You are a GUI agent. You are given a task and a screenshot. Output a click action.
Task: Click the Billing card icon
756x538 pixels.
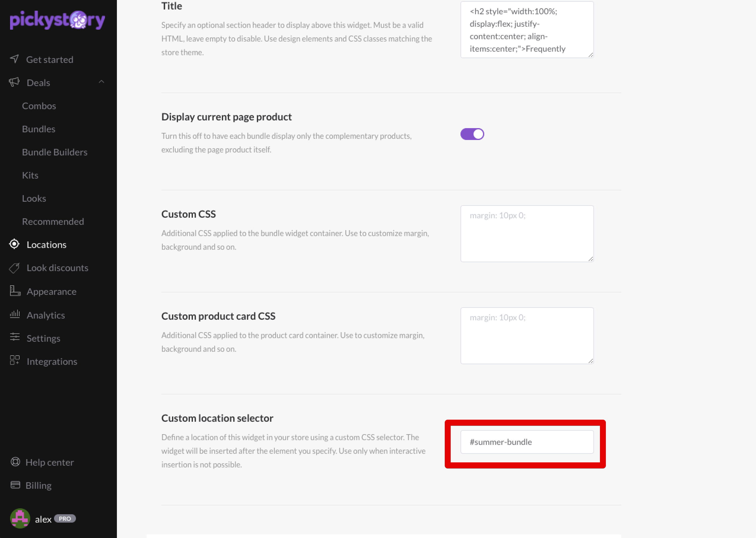15,485
